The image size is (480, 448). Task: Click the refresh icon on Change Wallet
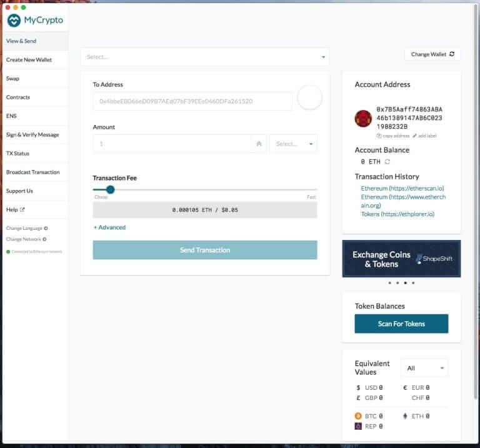point(452,54)
